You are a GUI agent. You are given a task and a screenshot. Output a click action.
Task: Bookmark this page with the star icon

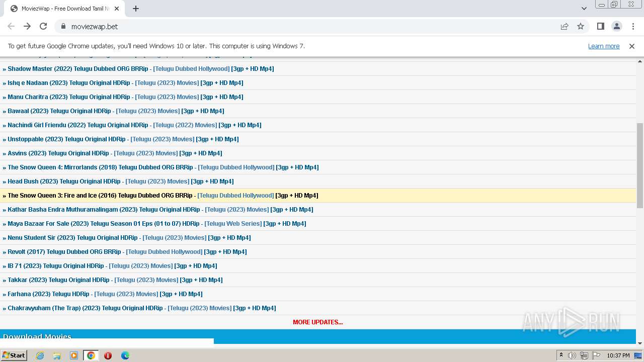pyautogui.click(x=581, y=26)
